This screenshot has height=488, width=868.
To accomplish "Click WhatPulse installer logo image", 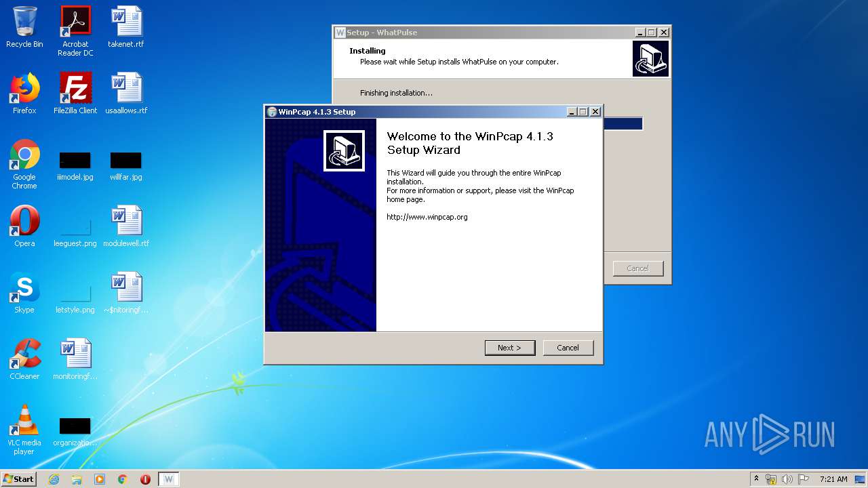I will (650, 58).
